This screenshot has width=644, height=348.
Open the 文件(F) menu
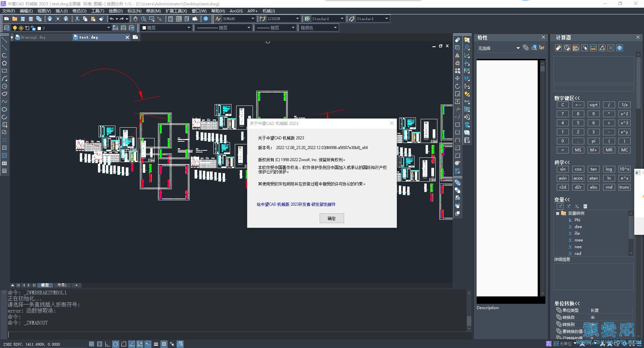[x=9, y=11]
